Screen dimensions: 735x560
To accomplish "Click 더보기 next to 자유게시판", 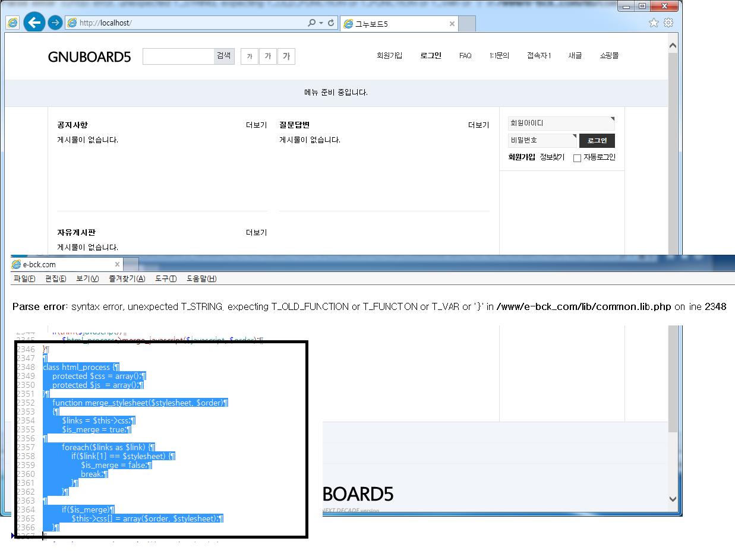I will (x=257, y=233).
